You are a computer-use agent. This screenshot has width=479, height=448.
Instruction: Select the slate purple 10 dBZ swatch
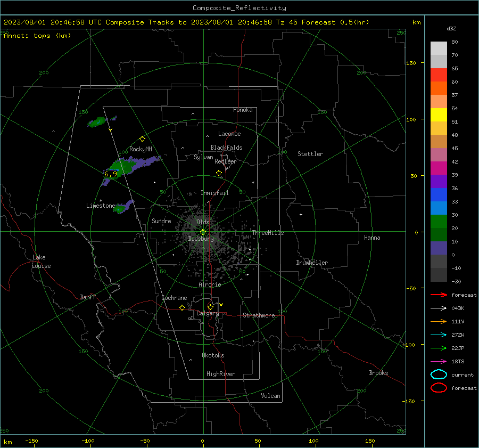pos(439,248)
